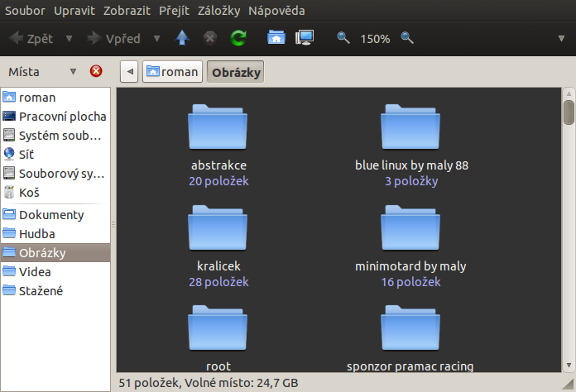
Task: Click the status bar text 51 položek
Action: [150, 383]
